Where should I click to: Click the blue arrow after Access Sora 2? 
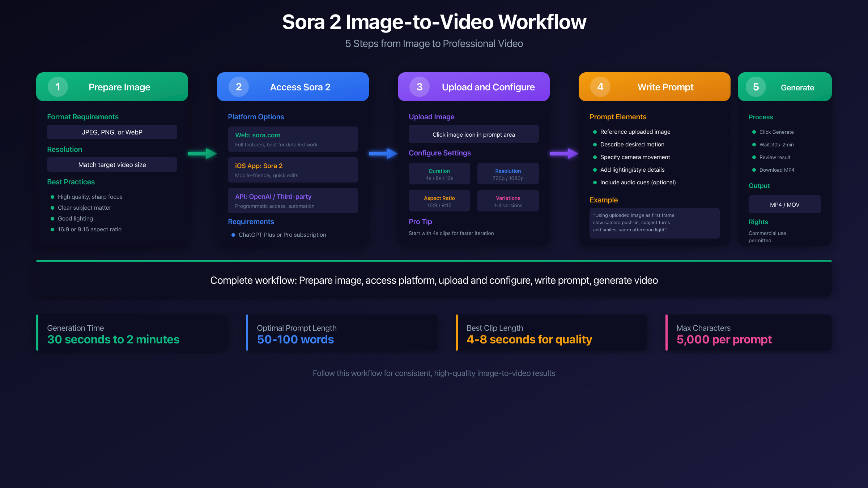tap(383, 154)
